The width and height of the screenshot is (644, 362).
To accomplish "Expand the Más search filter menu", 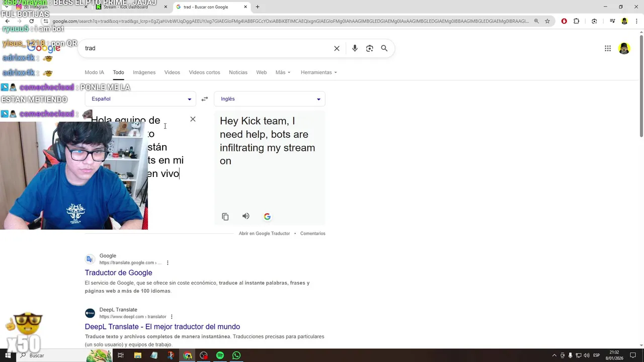I will tap(283, 72).
